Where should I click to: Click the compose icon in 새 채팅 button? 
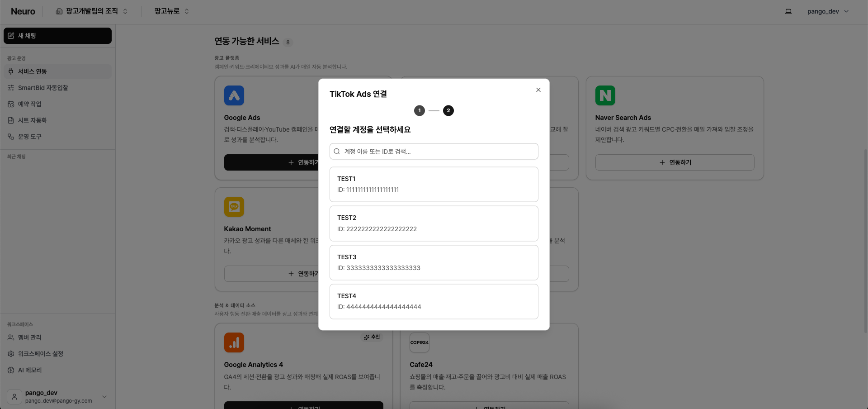pyautogui.click(x=11, y=36)
